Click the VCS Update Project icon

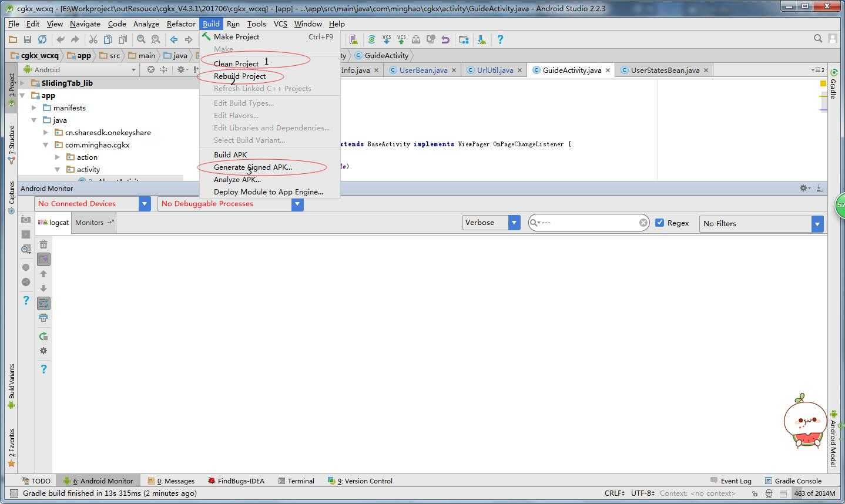386,39
